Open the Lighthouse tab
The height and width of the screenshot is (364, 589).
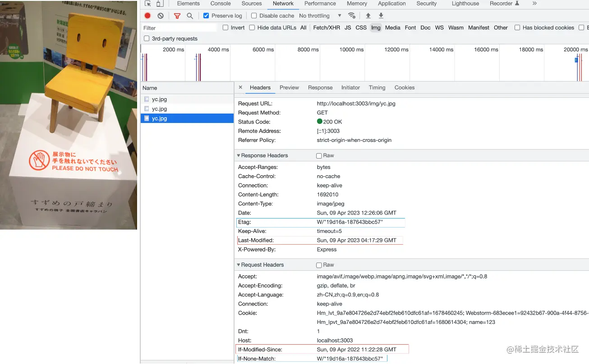[465, 4]
